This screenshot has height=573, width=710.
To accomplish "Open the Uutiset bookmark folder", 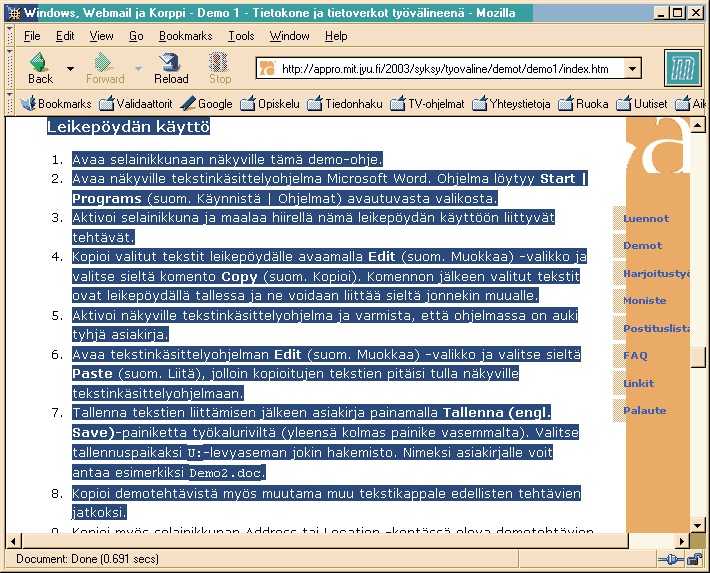I will point(642,104).
